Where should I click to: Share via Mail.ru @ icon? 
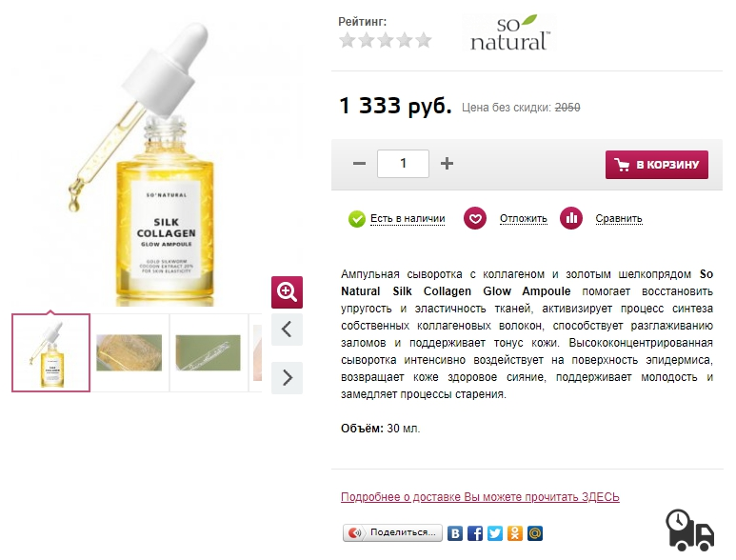click(535, 533)
